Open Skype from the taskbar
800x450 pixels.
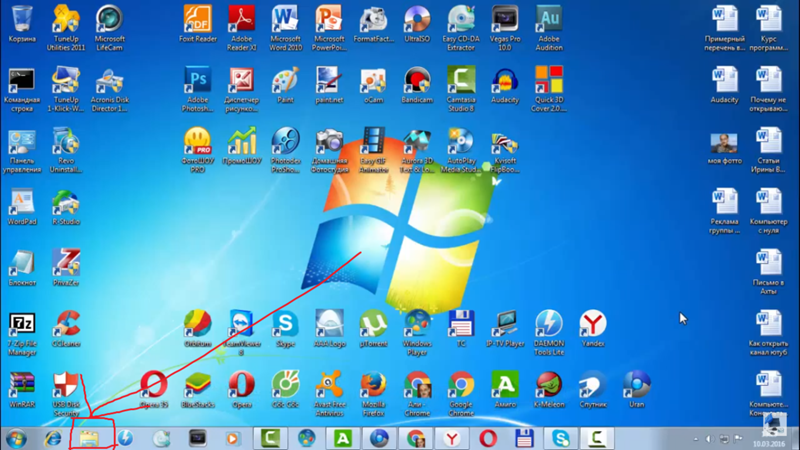point(560,438)
